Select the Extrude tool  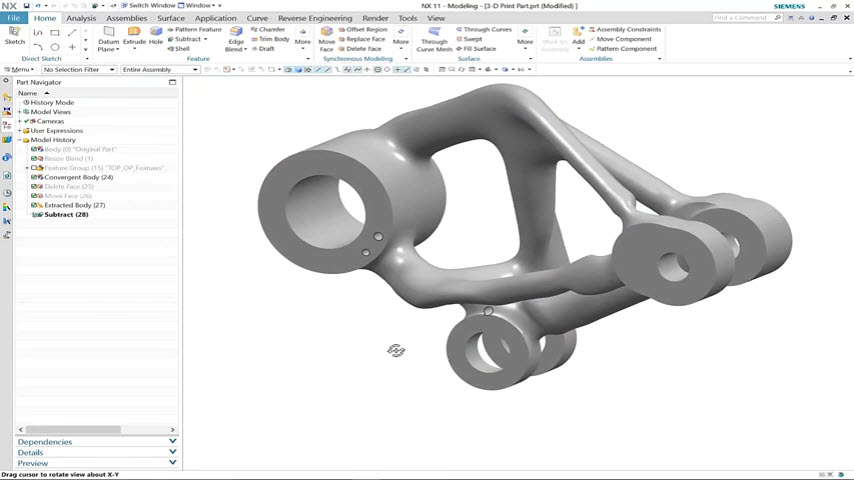click(x=134, y=33)
